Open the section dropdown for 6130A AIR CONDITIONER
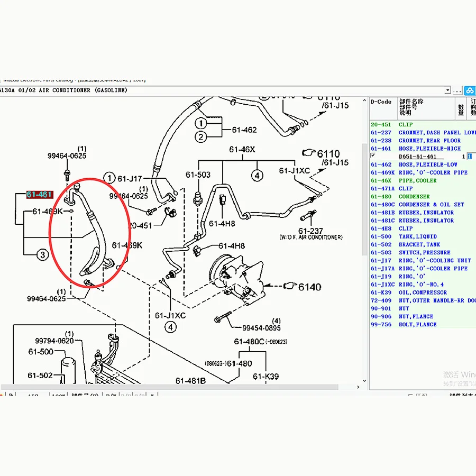The image size is (476, 476). point(448,90)
